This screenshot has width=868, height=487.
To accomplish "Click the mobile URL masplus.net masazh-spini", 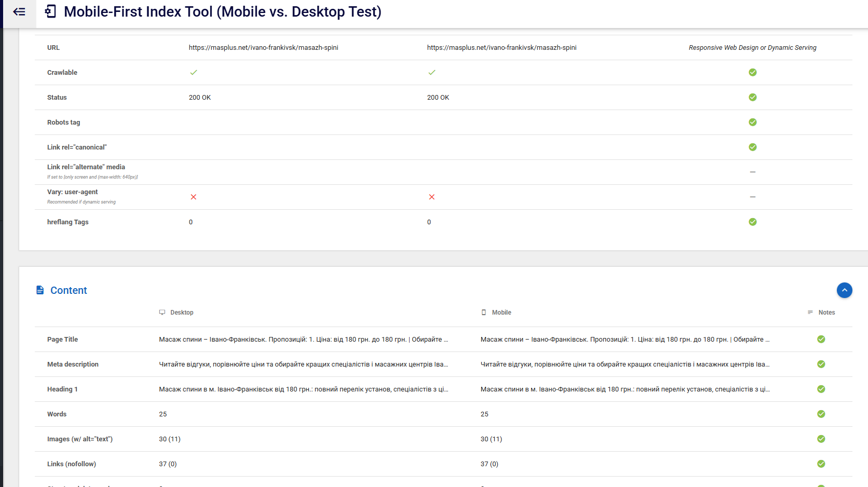I will pyautogui.click(x=501, y=48).
